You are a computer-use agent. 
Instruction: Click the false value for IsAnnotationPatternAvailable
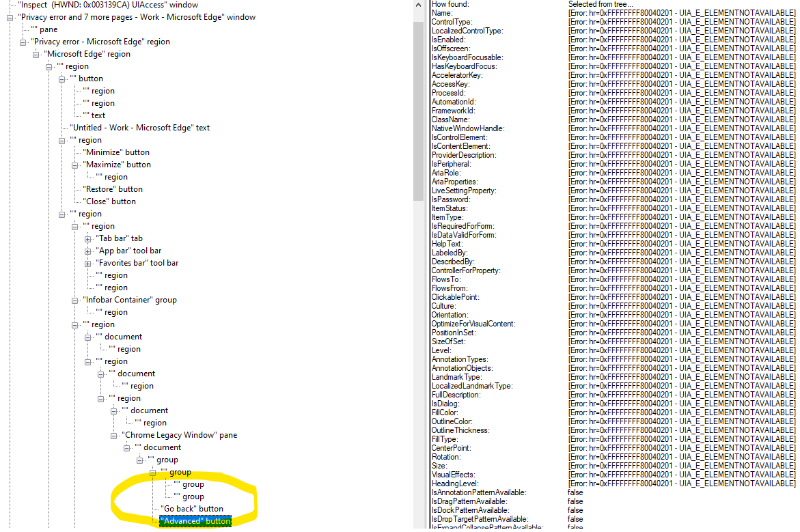(x=575, y=492)
